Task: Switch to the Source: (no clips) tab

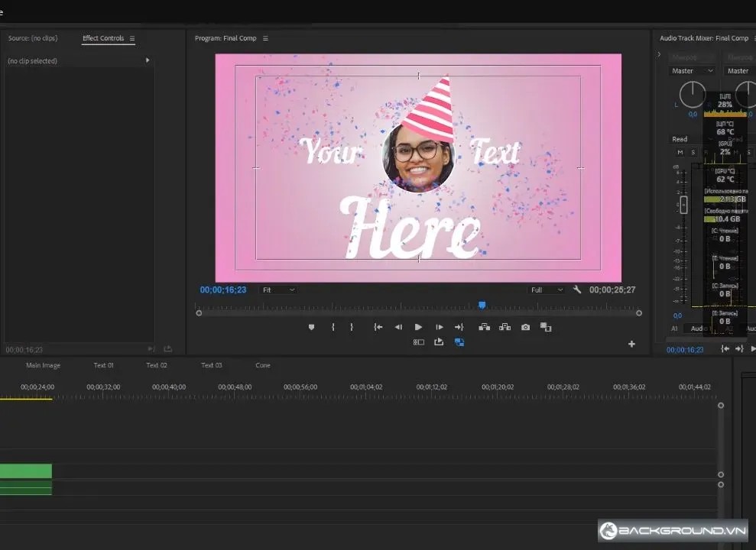Action: click(x=33, y=38)
